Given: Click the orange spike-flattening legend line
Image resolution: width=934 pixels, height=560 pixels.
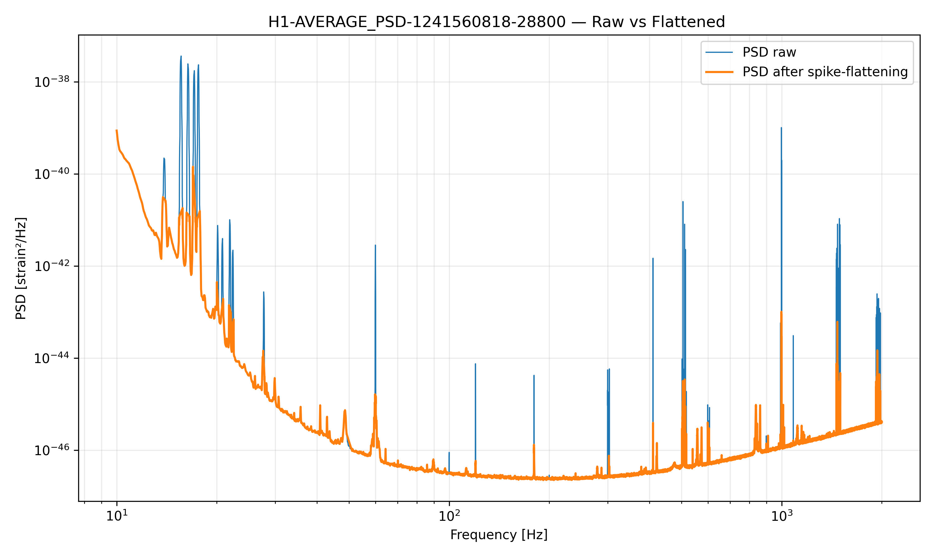Looking at the screenshot, I should [x=719, y=72].
